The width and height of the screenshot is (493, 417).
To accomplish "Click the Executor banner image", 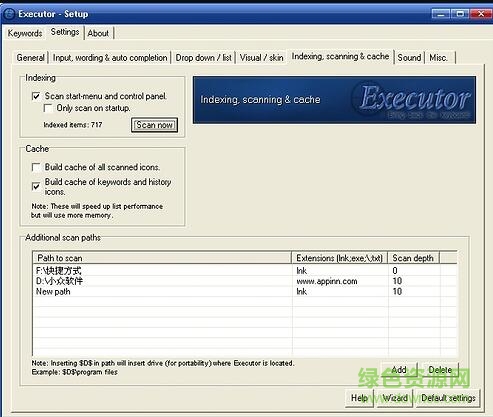I will pyautogui.click(x=334, y=100).
